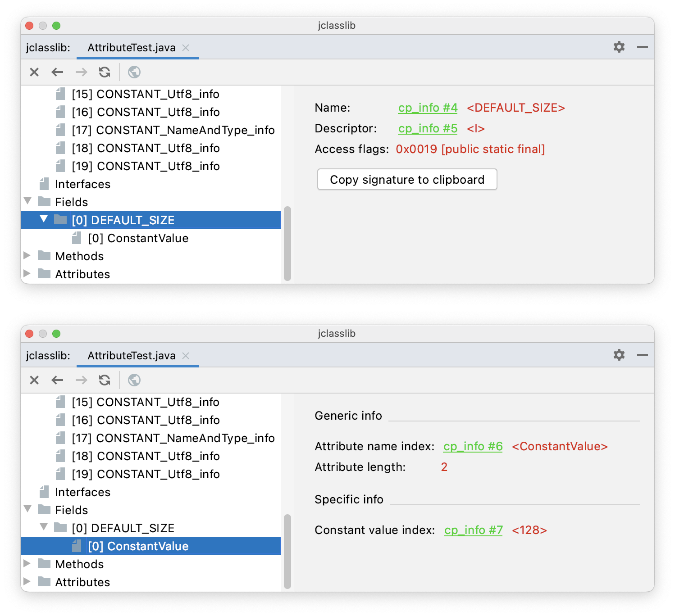Hide the lower jclasslib panel with the dash icon
The image size is (675, 616).
[x=643, y=355]
